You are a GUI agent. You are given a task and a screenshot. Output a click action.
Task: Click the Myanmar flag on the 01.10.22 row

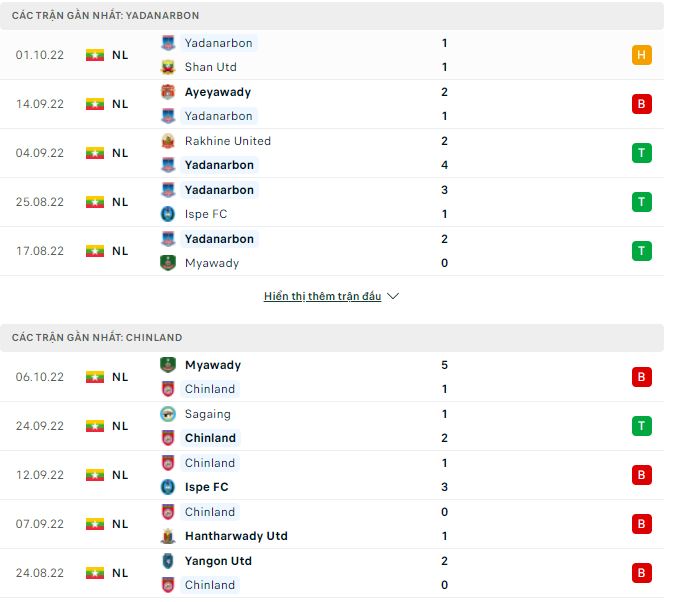tap(95, 55)
